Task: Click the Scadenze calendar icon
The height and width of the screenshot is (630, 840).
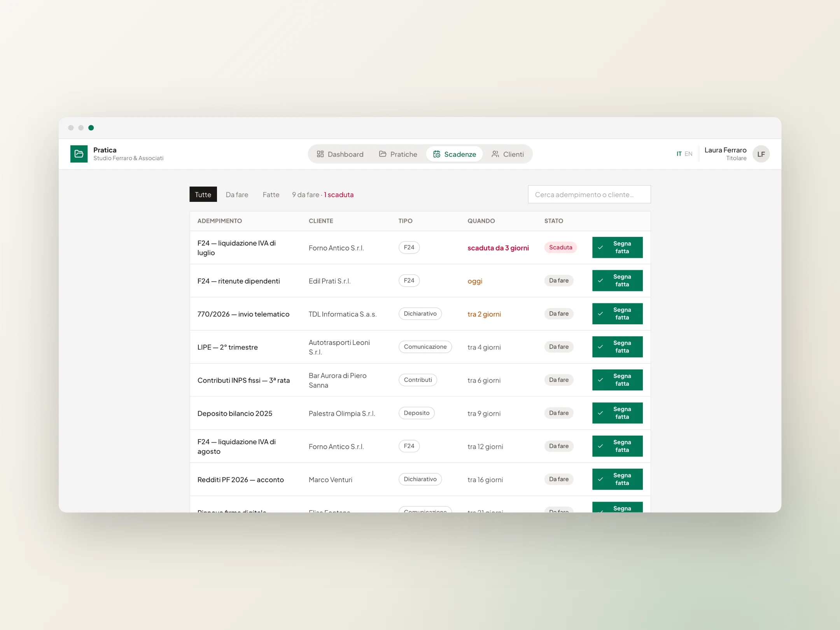Action: pos(437,154)
